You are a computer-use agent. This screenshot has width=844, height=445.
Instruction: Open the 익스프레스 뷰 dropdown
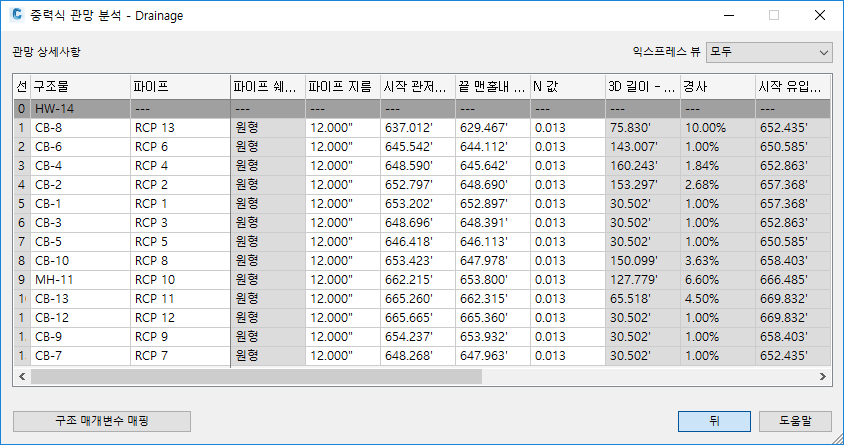click(x=769, y=53)
